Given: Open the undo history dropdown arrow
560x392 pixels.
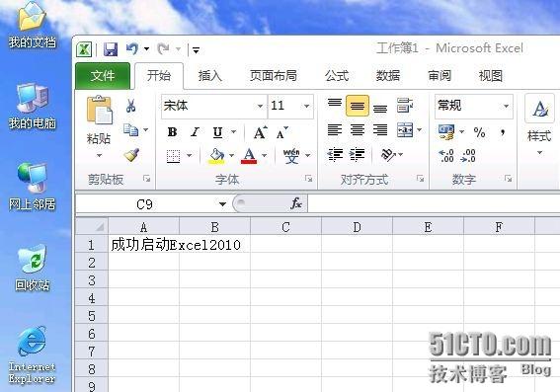Looking at the screenshot, I should tap(147, 49).
